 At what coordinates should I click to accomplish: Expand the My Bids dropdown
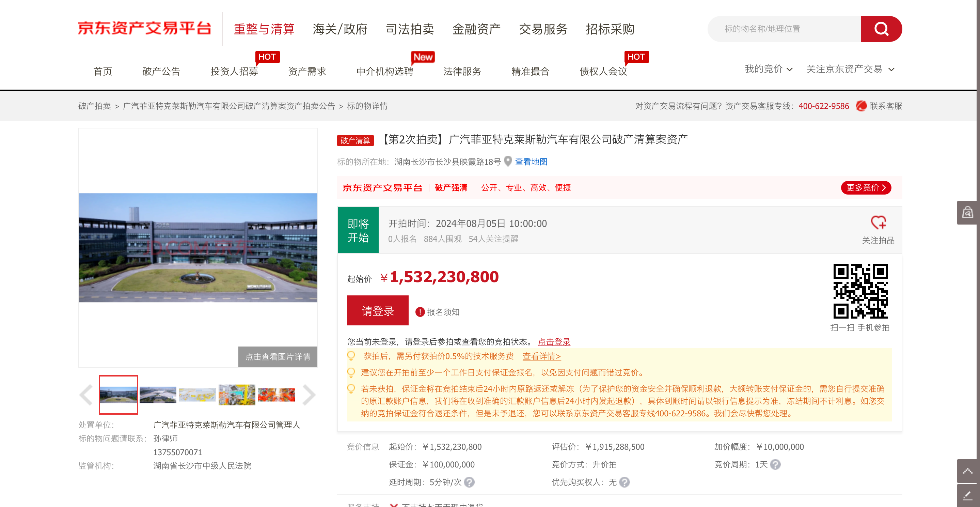(x=769, y=69)
